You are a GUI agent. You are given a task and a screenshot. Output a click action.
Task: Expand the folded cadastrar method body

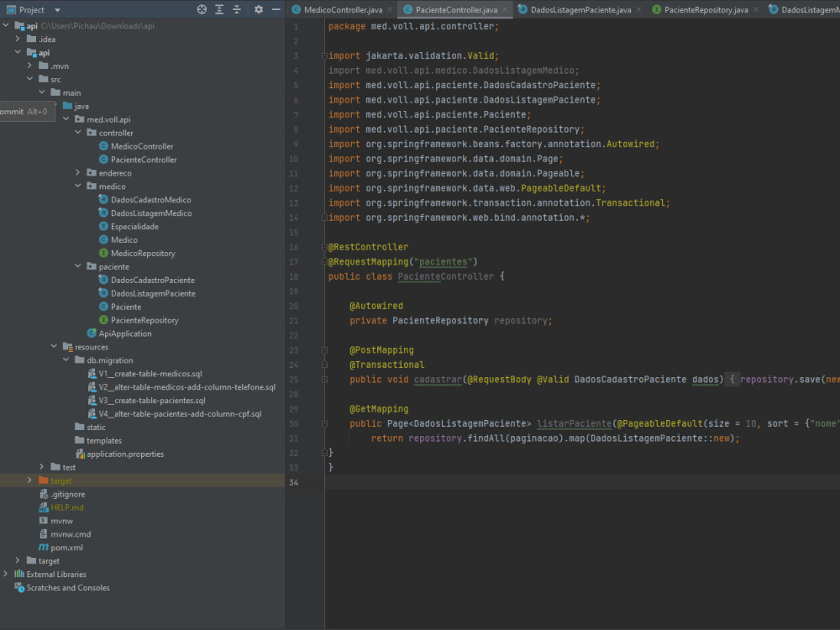point(324,380)
